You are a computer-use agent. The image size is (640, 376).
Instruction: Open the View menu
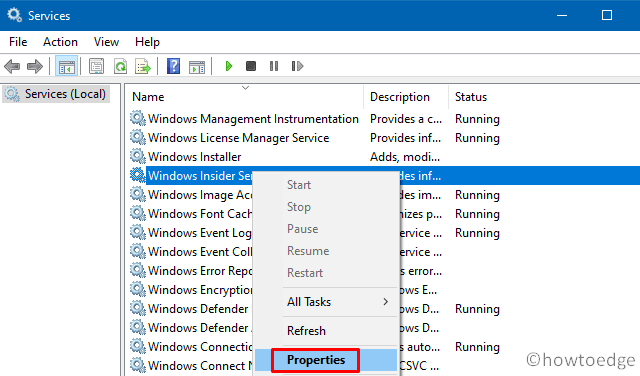106,42
